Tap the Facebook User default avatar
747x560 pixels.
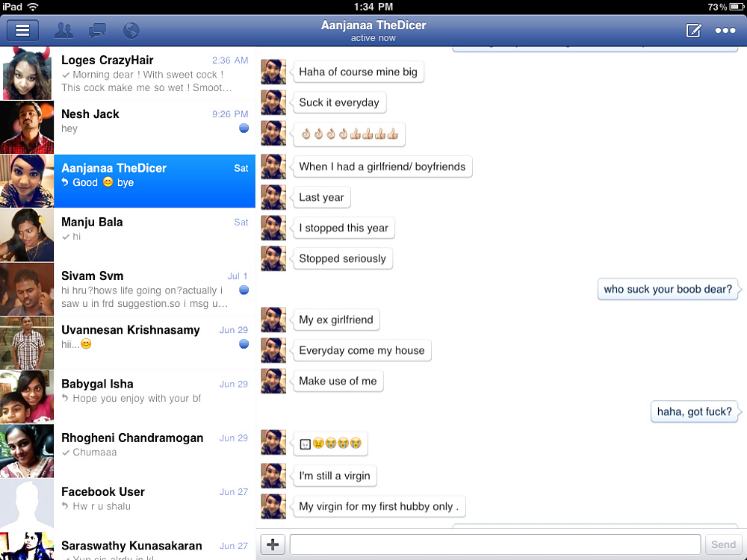27,505
